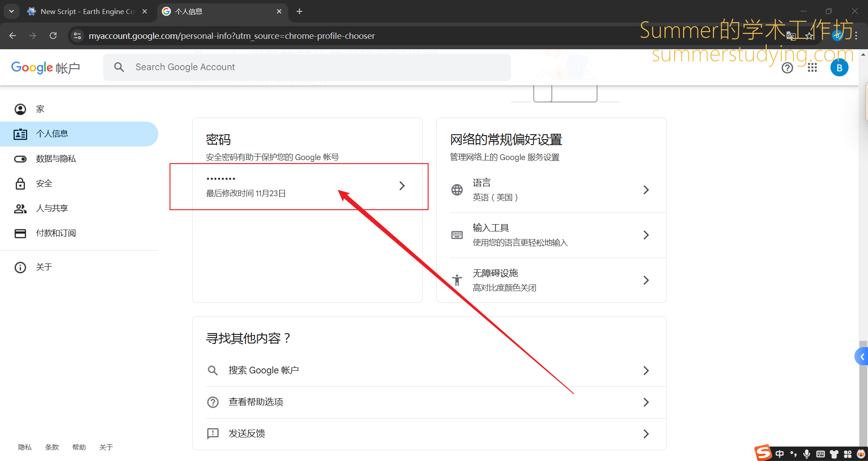Click the credit card icon beside 付款和订阅
Screen dimensions: 868x461
20,233
